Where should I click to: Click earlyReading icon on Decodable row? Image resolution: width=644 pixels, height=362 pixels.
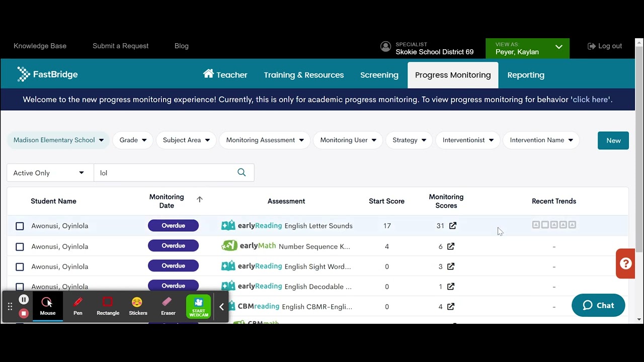click(x=228, y=286)
